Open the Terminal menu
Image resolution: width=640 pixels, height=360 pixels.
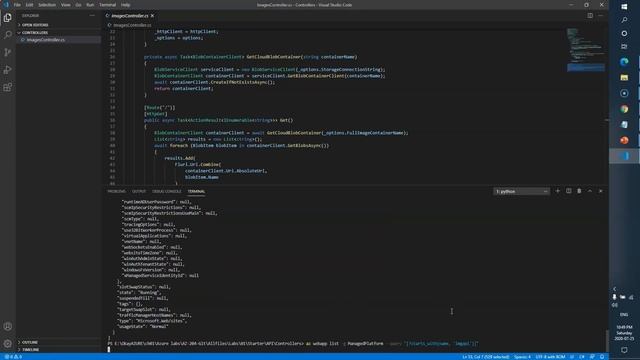pos(107,5)
